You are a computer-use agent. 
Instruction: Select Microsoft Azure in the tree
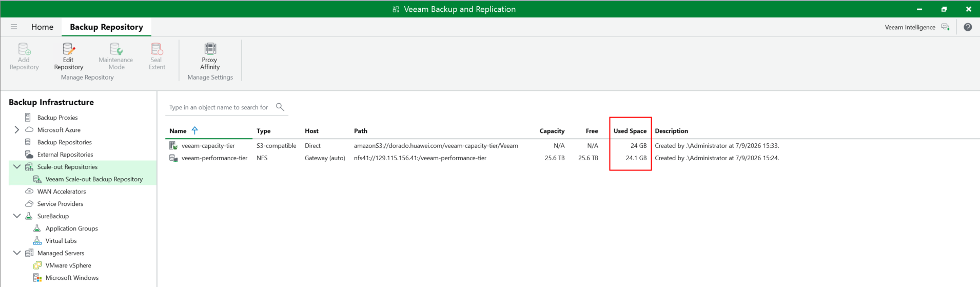pyautogui.click(x=59, y=130)
